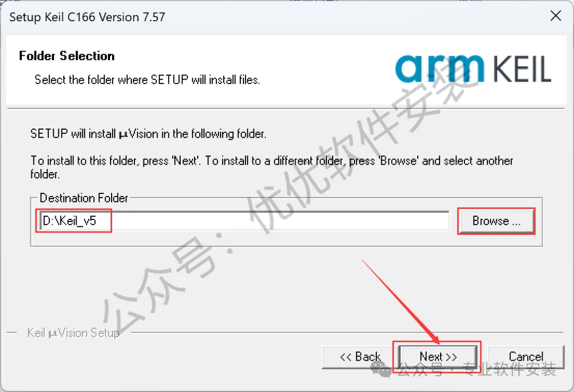This screenshot has width=574, height=392.
Task: Go to previous step with << Back
Action: [360, 356]
